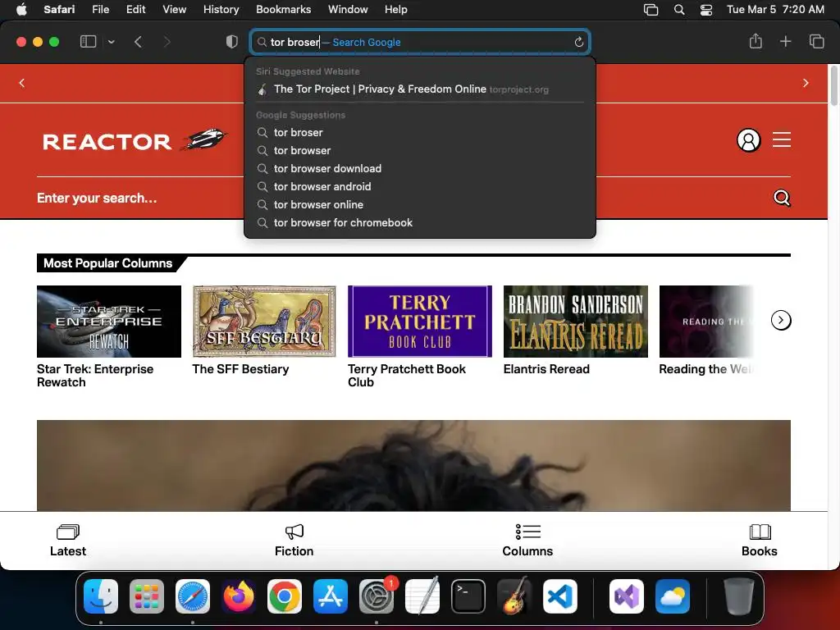This screenshot has width=840, height=630.
Task: Open Firefox from the Dock
Action: tap(239, 596)
